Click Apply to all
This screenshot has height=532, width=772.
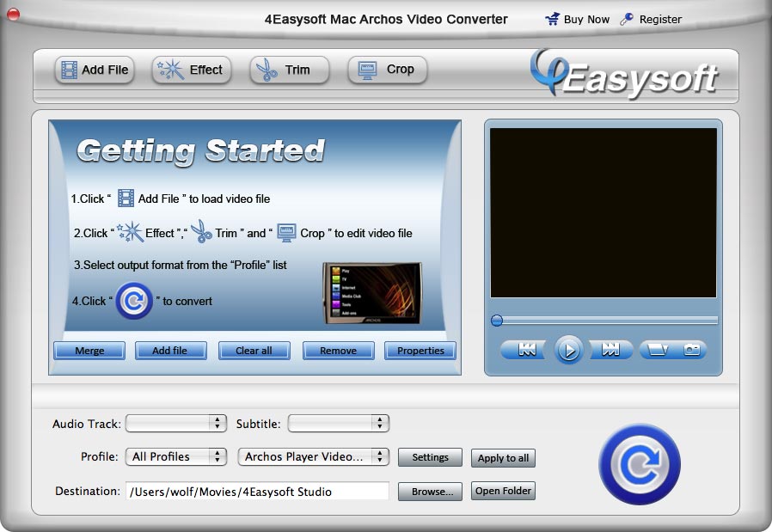click(503, 458)
